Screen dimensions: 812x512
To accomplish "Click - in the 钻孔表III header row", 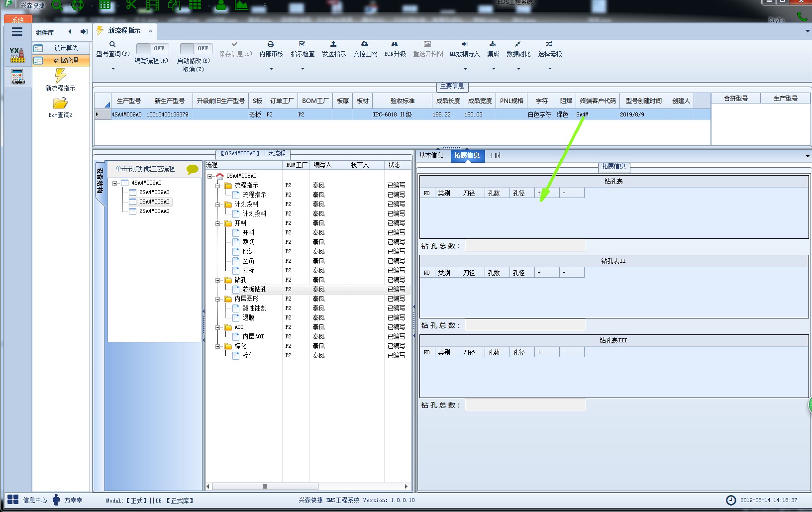I will (572, 352).
